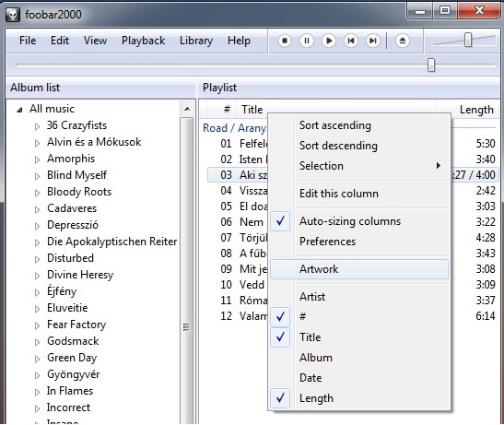Choose Sort ascending from context menu
504x425 pixels.
coord(359,125)
